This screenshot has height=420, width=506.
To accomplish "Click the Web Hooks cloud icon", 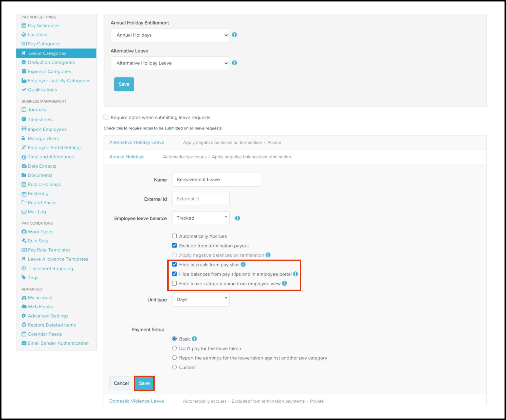I will point(24,307).
